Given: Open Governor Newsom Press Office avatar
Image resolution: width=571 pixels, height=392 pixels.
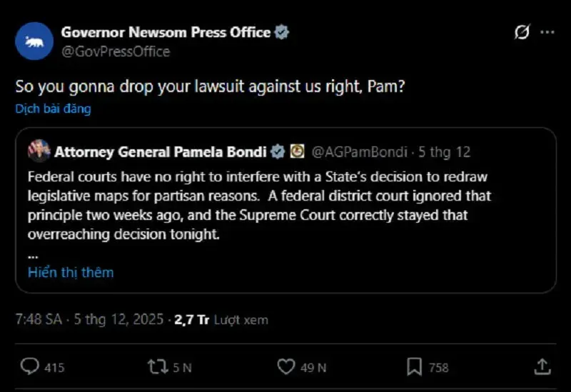Looking at the screenshot, I should [34, 41].
